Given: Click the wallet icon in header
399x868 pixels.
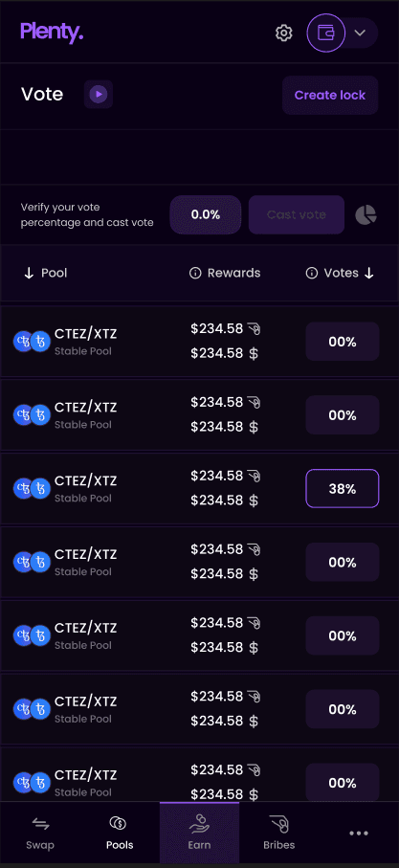Looking at the screenshot, I should 326,33.
